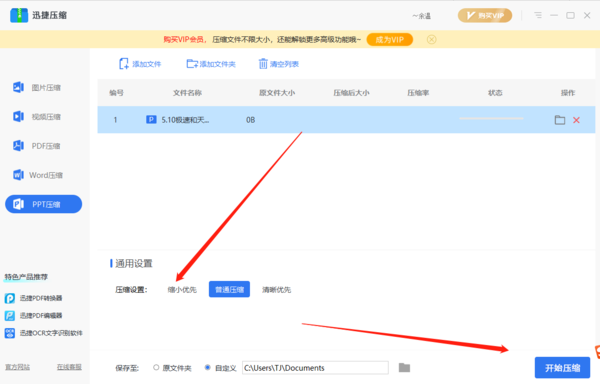Select 自定义 save location radio
The image size is (600, 384).
coord(207,368)
